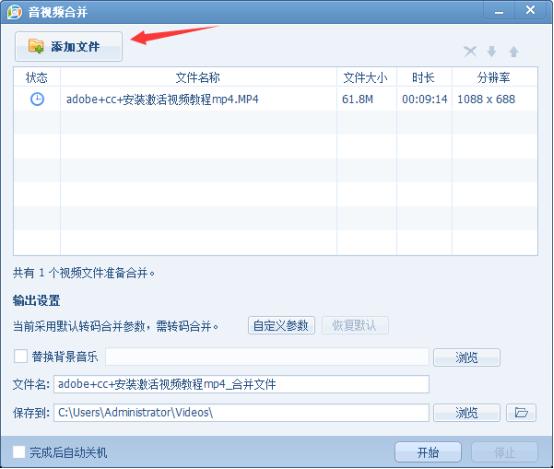Viewport: 554px width, 469px height.
Task: Click the 00:09:14 duration cell
Action: (x=424, y=99)
